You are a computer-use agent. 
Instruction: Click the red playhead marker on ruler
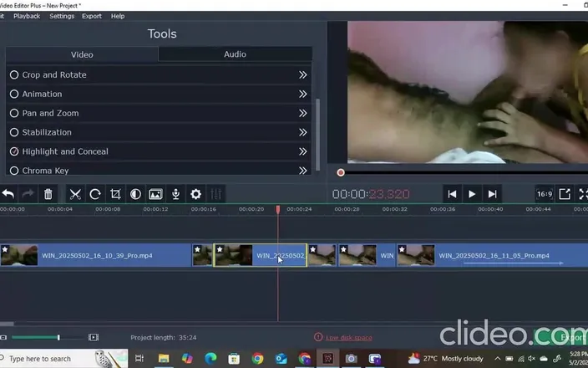(278, 209)
